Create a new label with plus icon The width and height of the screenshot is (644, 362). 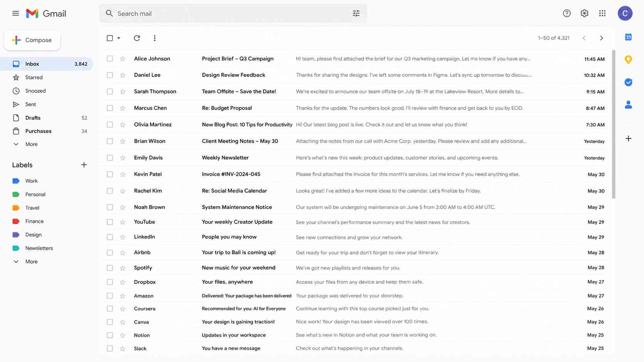pyautogui.click(x=84, y=165)
